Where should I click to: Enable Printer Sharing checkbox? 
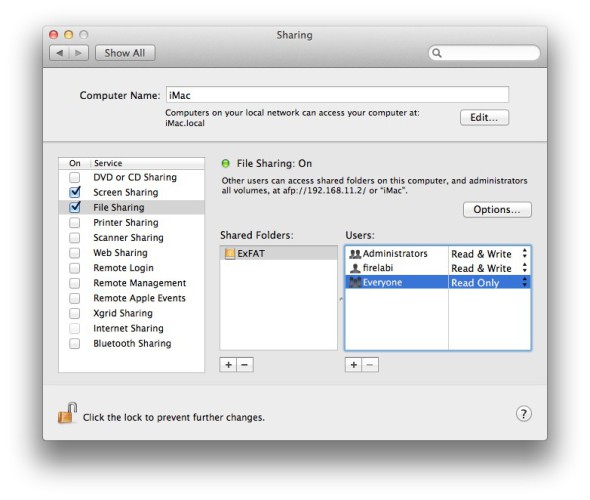[75, 223]
